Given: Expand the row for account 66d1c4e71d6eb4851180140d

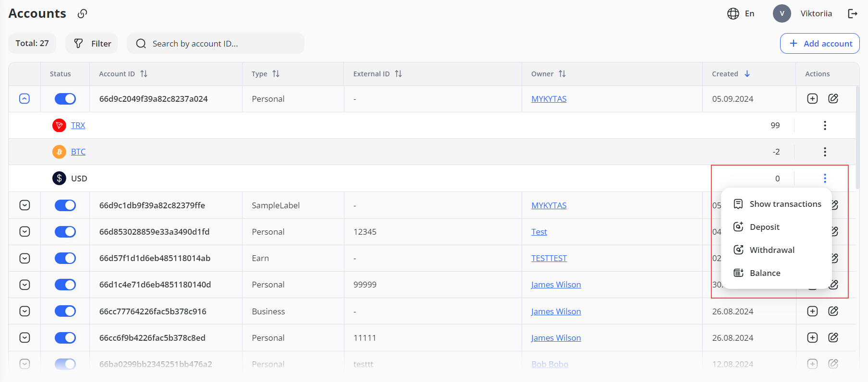Looking at the screenshot, I should pos(24,285).
